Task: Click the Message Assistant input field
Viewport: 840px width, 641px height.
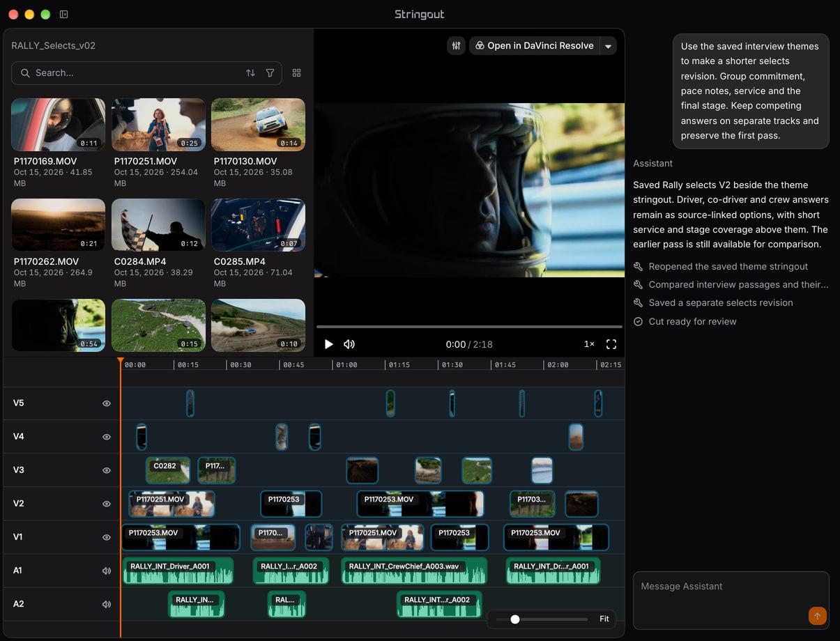Action: (731, 600)
